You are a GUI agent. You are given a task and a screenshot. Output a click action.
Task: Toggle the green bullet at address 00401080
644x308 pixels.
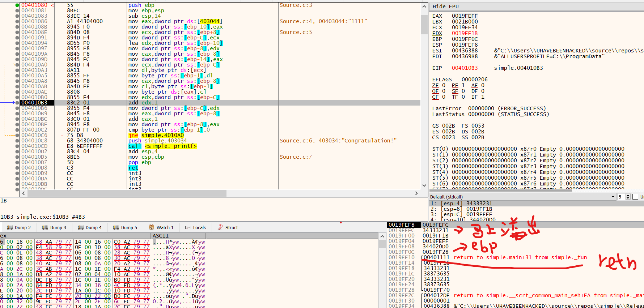17,5
